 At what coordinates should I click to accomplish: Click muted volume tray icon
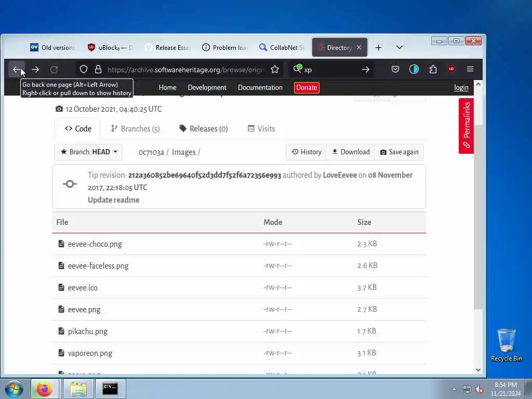pyautogui.click(x=480, y=390)
